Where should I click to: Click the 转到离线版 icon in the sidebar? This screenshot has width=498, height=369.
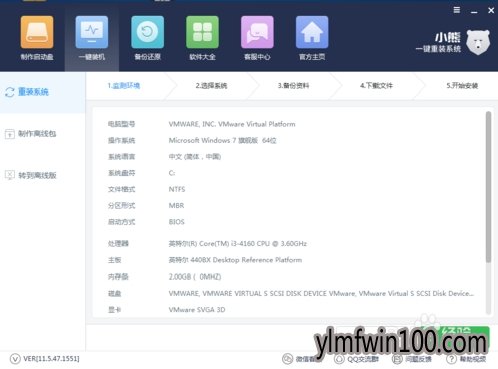(x=10, y=175)
